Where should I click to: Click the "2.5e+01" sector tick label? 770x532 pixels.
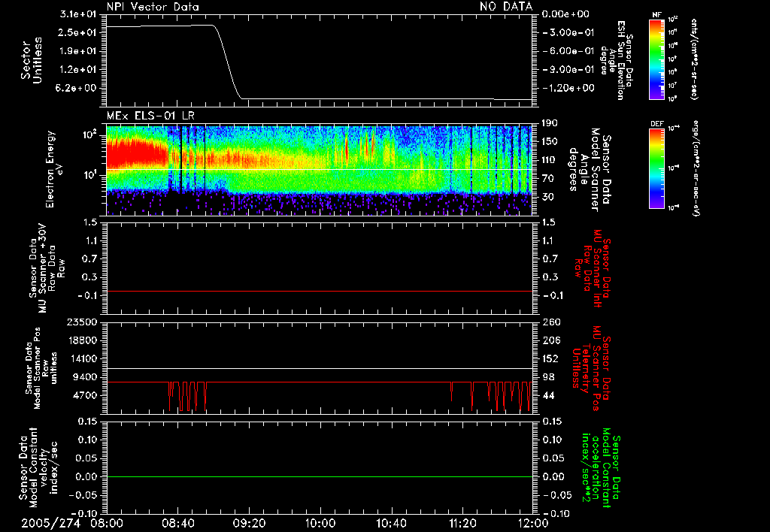pos(78,32)
